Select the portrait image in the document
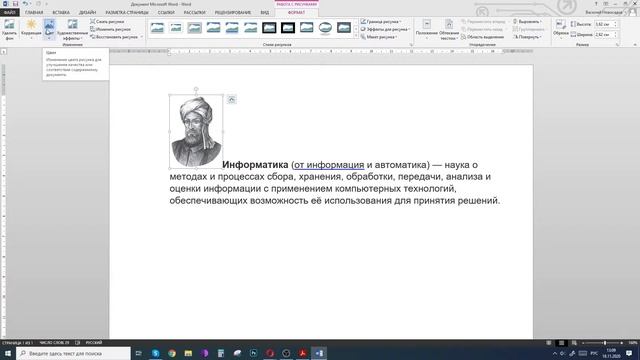 pyautogui.click(x=196, y=131)
